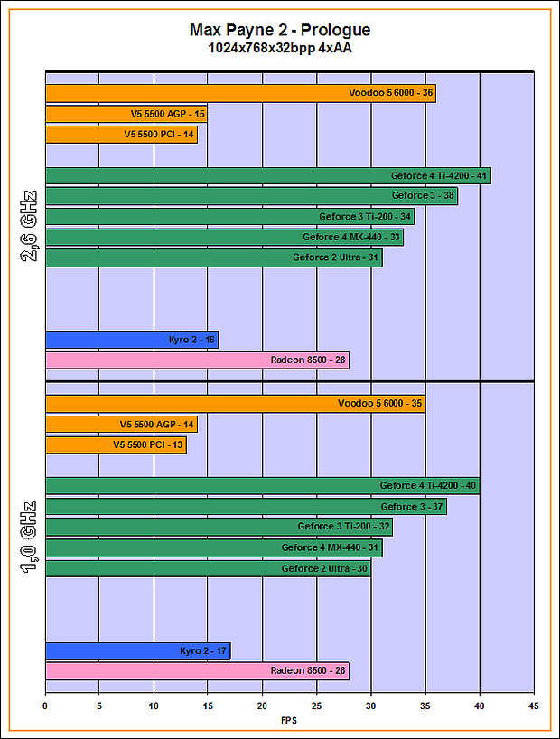Select the Geforce 4 Ti-4200 - 41 bar
The image size is (560, 739).
pyautogui.click(x=267, y=176)
